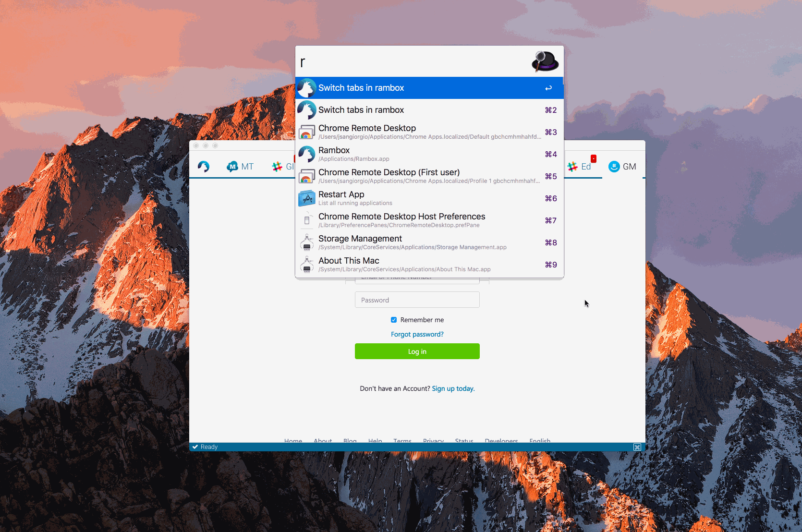Click the ⌘9 shortcut label for About This Mac
Screen dimensions: 802x532
[x=551, y=265]
